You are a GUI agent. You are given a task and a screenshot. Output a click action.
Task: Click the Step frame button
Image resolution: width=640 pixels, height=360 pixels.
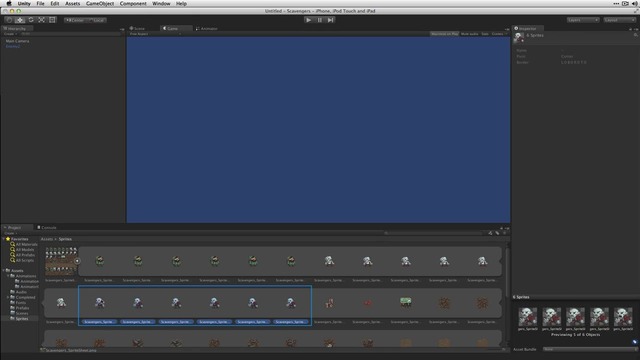[x=331, y=20]
